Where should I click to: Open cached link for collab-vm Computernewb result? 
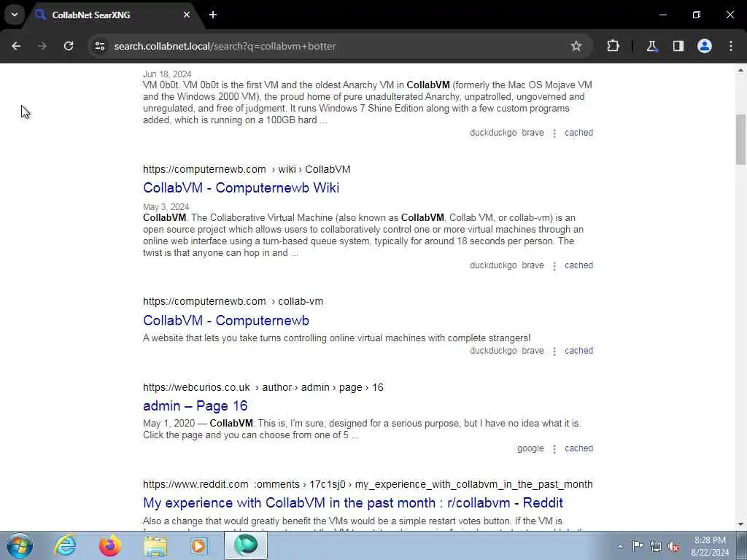[x=578, y=351]
